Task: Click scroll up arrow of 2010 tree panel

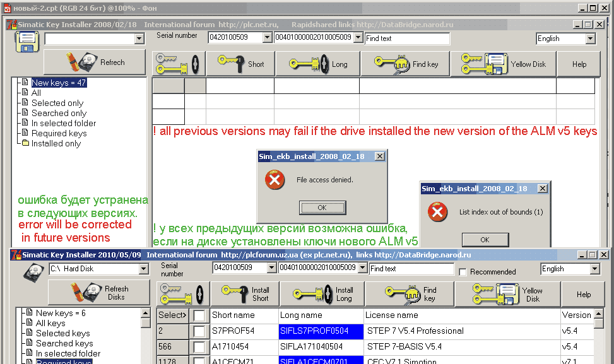Action: pos(145,313)
